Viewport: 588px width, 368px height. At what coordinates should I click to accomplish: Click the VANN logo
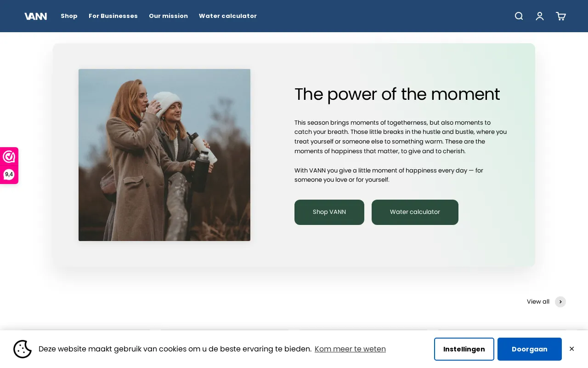point(35,16)
